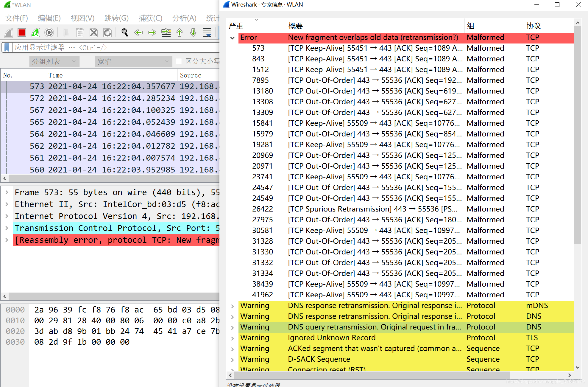
Task: Click the display filter bookmark icon
Action: pos(7,47)
